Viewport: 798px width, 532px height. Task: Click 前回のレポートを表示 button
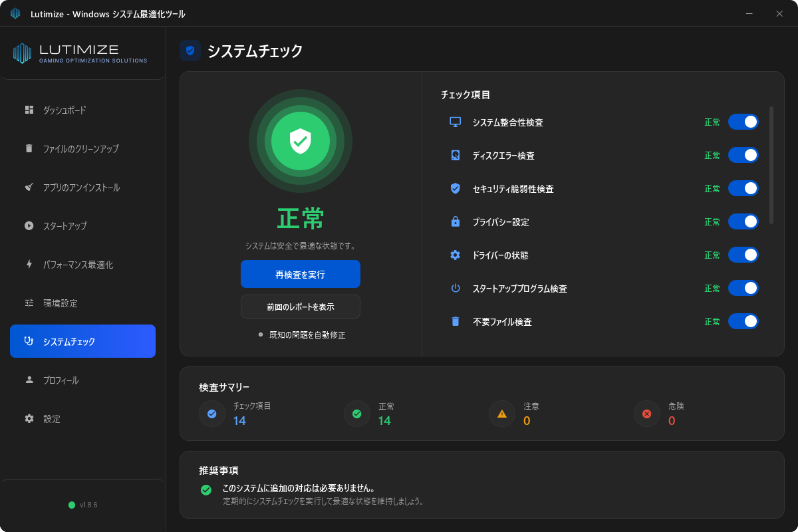click(x=301, y=307)
